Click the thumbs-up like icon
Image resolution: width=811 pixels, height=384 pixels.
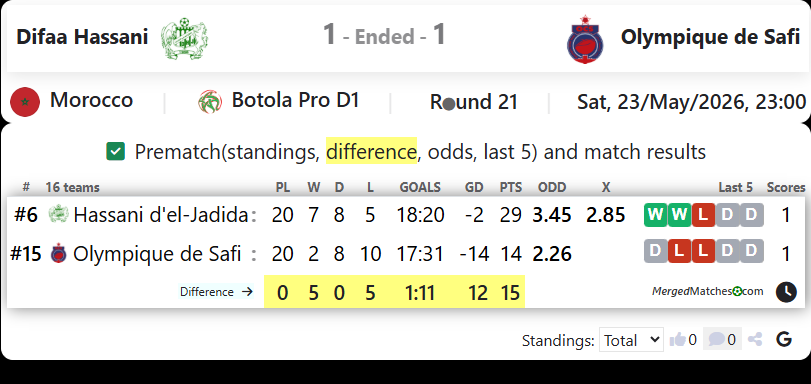[x=677, y=339]
